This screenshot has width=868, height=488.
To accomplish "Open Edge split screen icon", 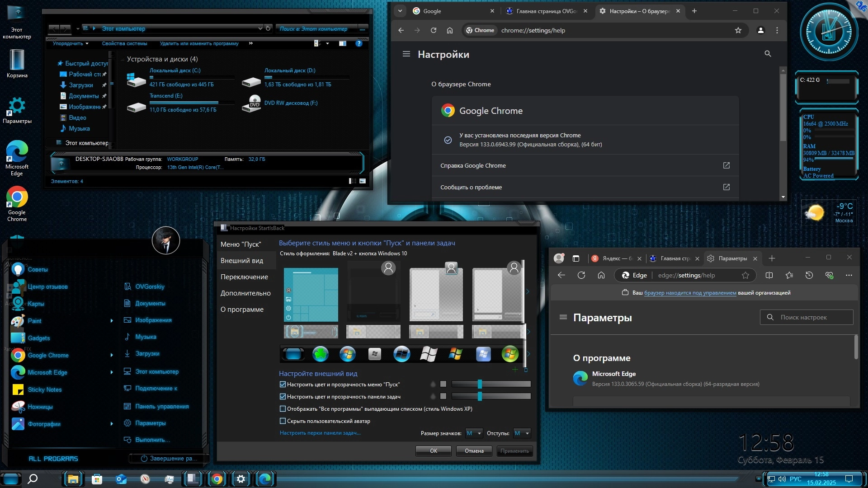I will point(769,275).
